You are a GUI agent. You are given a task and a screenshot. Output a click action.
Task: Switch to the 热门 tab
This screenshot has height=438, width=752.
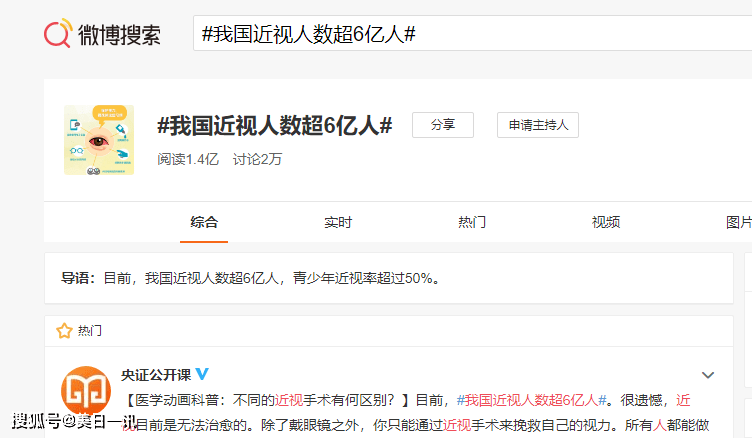coord(472,223)
